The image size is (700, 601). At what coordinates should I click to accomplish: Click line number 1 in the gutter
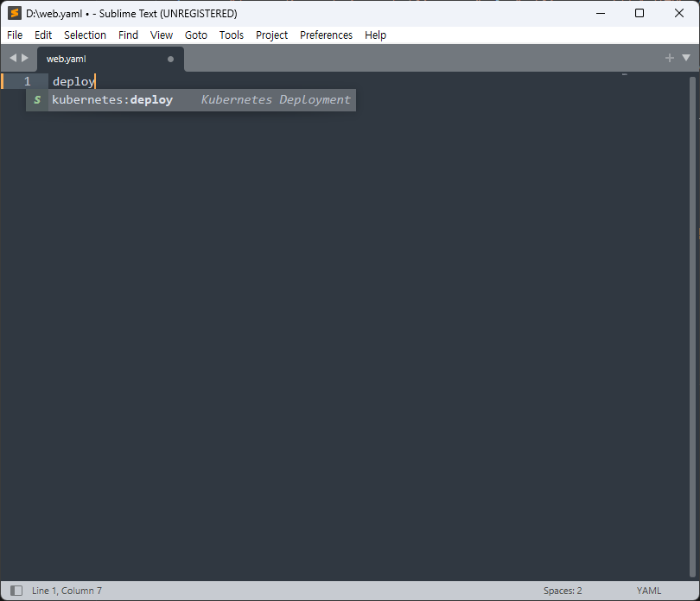click(26, 80)
